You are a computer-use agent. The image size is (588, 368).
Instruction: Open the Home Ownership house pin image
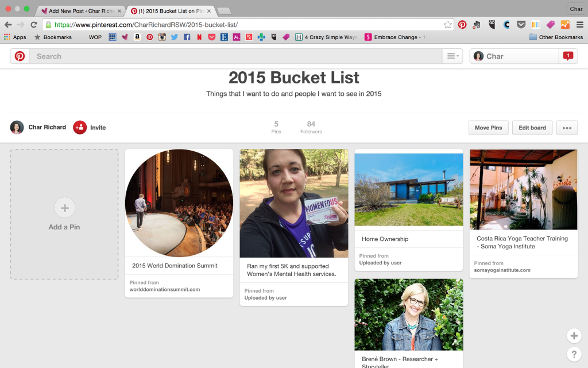pyautogui.click(x=409, y=188)
